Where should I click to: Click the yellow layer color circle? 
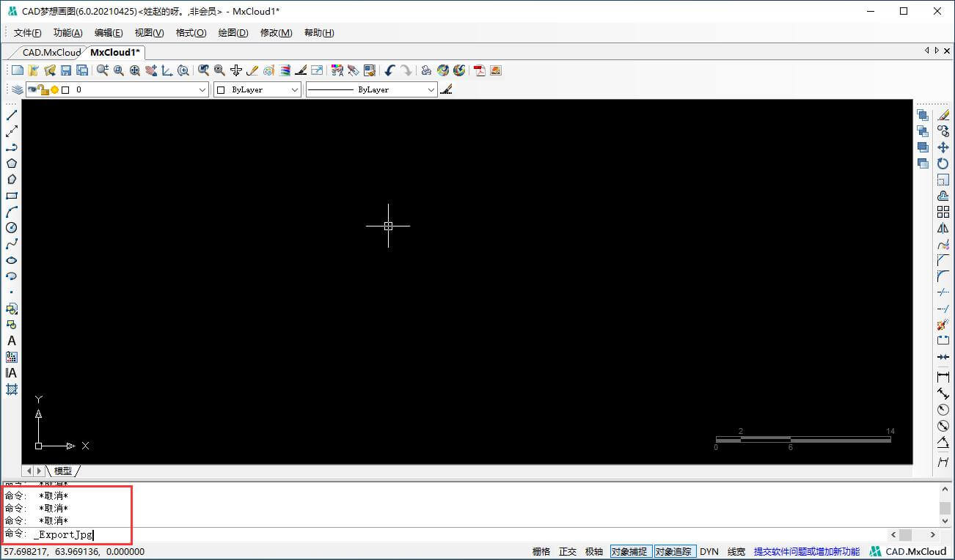(x=54, y=89)
